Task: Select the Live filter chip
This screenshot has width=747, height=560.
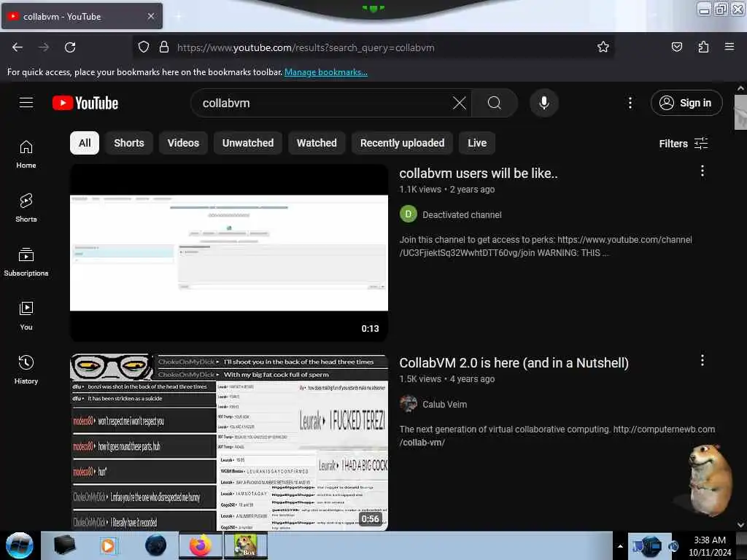Action: pos(477,143)
